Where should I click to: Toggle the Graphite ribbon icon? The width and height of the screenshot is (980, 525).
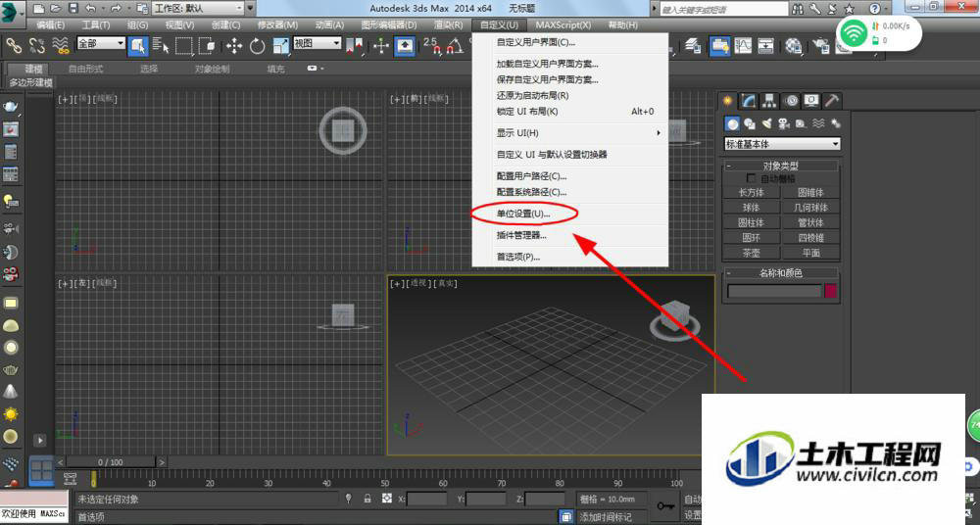click(x=719, y=46)
